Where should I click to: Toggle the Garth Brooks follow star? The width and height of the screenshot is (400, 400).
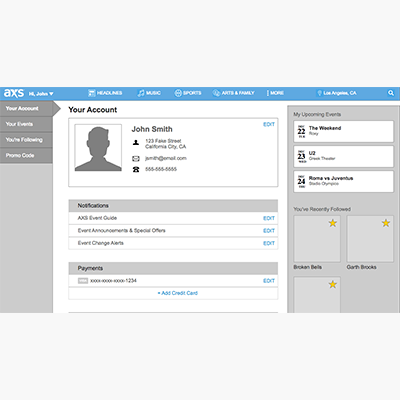click(x=386, y=223)
